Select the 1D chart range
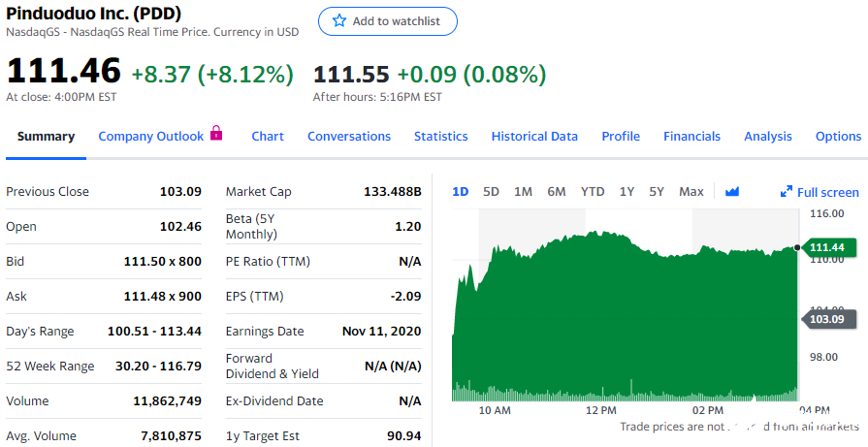 click(460, 191)
